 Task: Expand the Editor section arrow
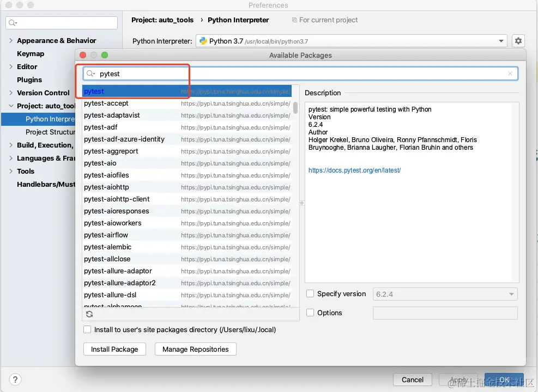11,66
